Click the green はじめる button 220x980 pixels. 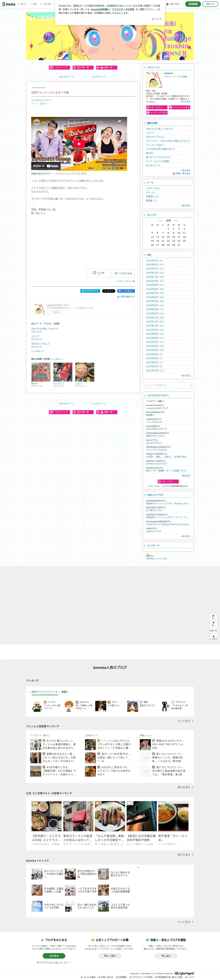tap(54, 956)
